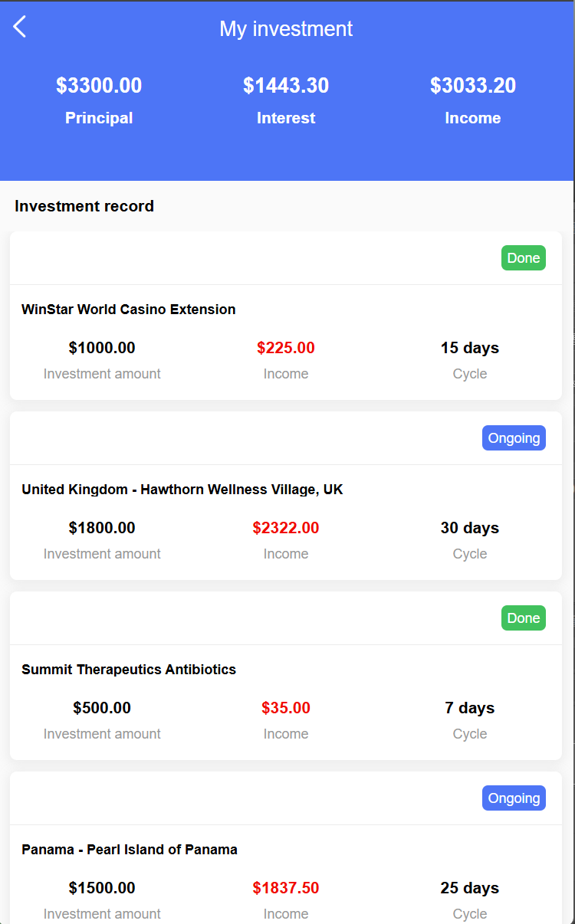Tap the $35.00 income on Summit Therapeutics

286,707
